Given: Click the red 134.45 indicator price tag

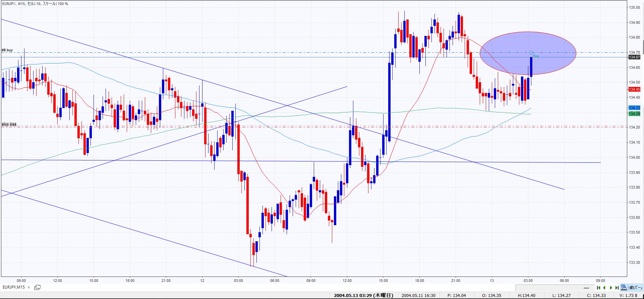Looking at the screenshot, I should [x=634, y=89].
